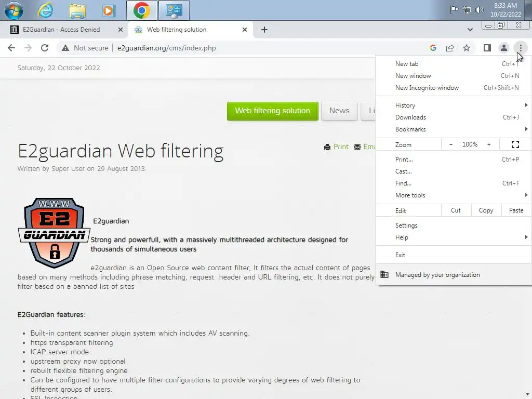Open the News navigation button
Image resolution: width=532 pixels, height=399 pixels.
(339, 111)
